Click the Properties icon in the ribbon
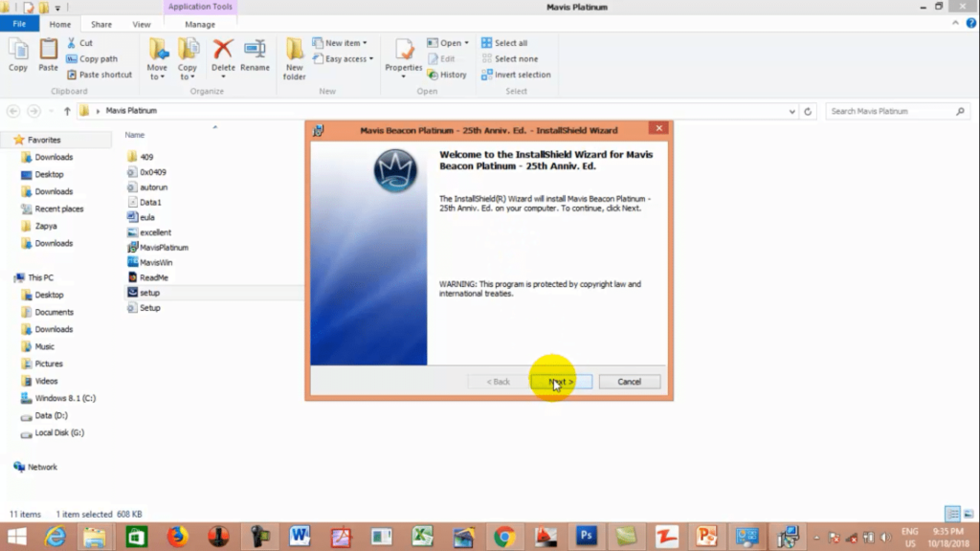 click(404, 57)
